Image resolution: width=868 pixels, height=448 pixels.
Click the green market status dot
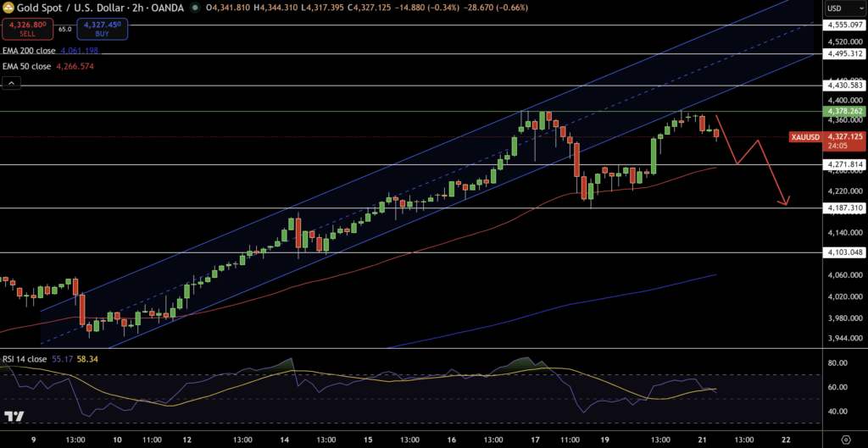tap(196, 8)
